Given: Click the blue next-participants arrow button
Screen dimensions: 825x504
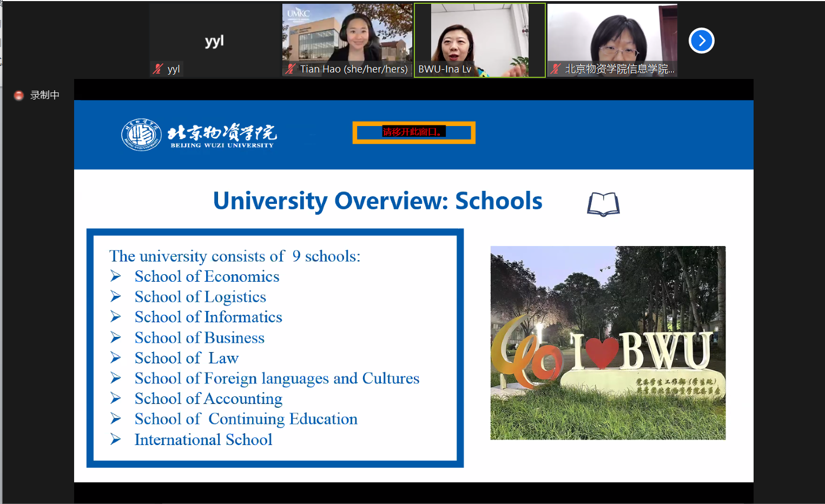Looking at the screenshot, I should click(x=701, y=41).
